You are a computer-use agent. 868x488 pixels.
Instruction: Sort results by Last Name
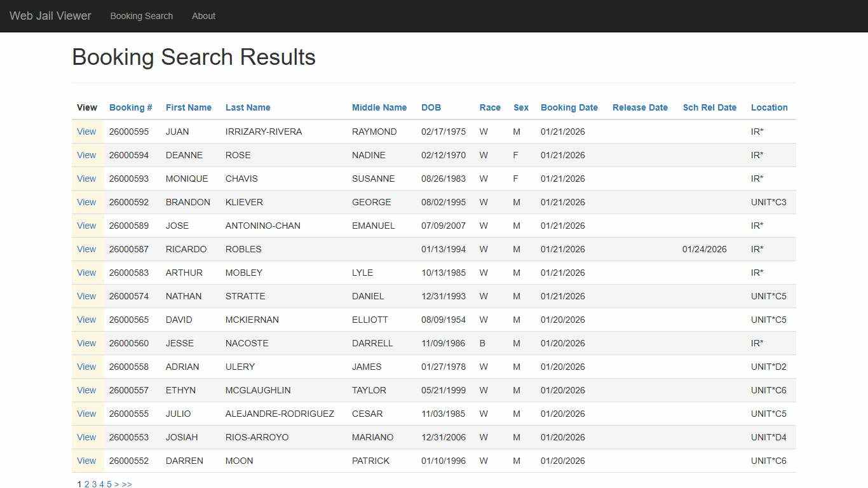248,107
